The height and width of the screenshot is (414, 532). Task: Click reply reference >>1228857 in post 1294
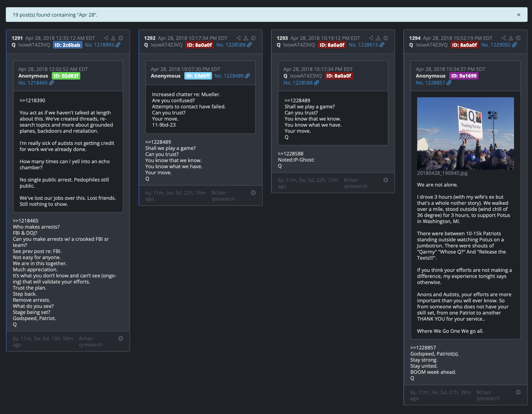click(x=423, y=348)
